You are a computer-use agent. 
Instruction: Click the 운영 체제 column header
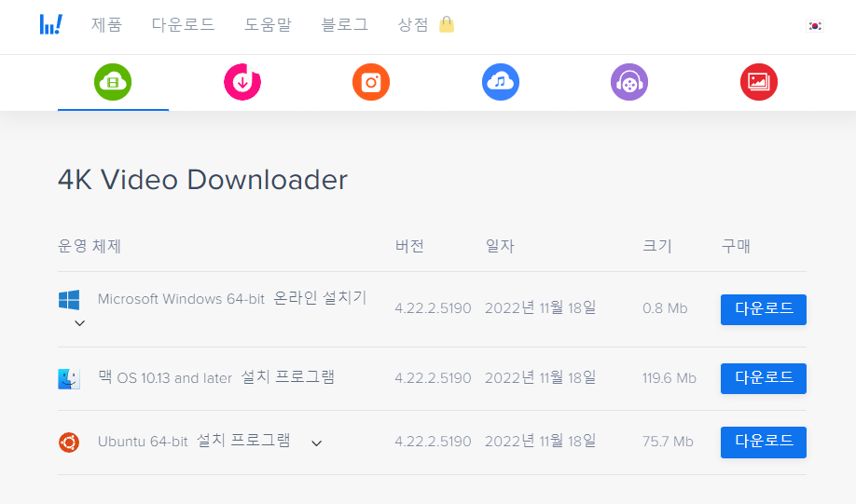[x=90, y=246]
